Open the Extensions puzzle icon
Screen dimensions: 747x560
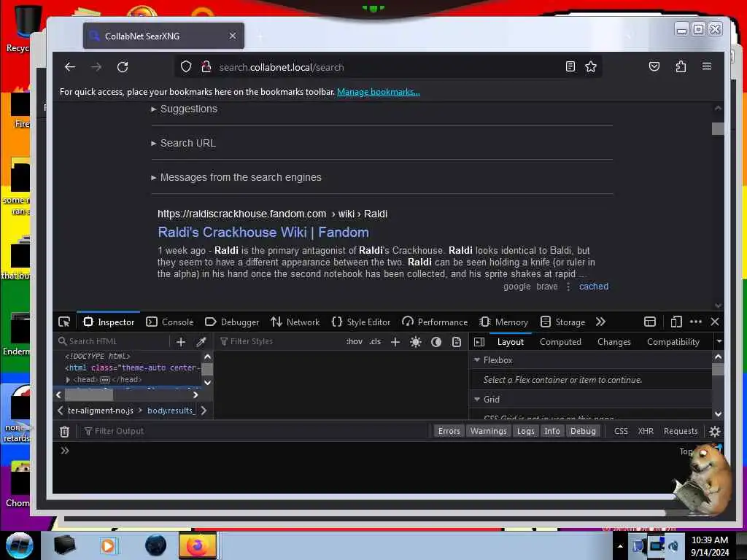(x=681, y=66)
